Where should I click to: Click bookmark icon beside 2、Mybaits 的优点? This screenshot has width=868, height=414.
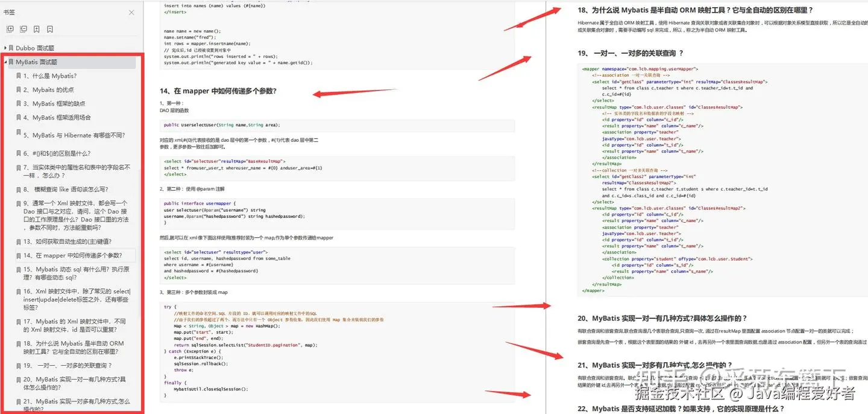pyautogui.click(x=19, y=90)
